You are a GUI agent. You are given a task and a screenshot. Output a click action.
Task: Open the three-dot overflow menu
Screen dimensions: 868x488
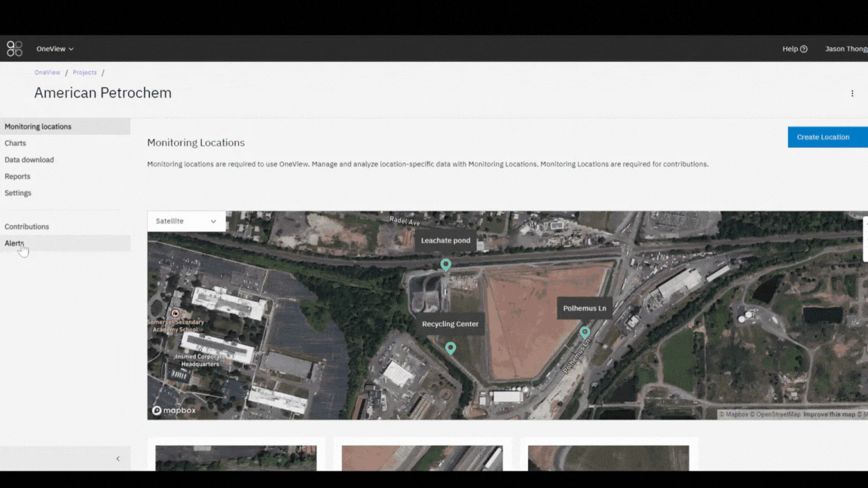coord(852,93)
